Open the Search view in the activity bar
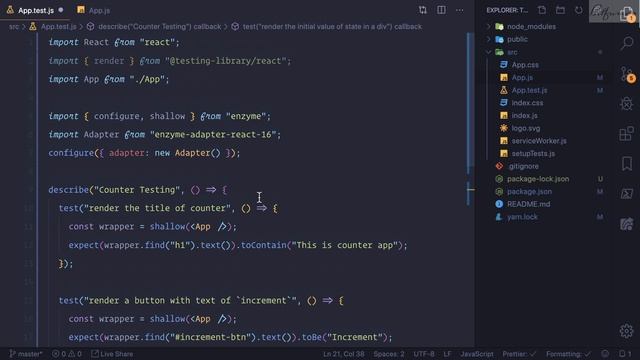The image size is (640, 360). pyautogui.click(x=627, y=42)
